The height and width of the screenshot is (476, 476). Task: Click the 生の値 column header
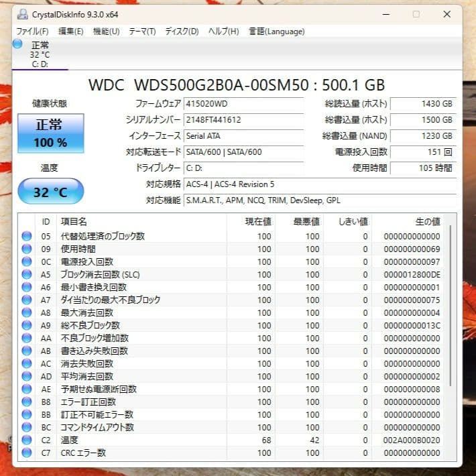tap(408, 222)
